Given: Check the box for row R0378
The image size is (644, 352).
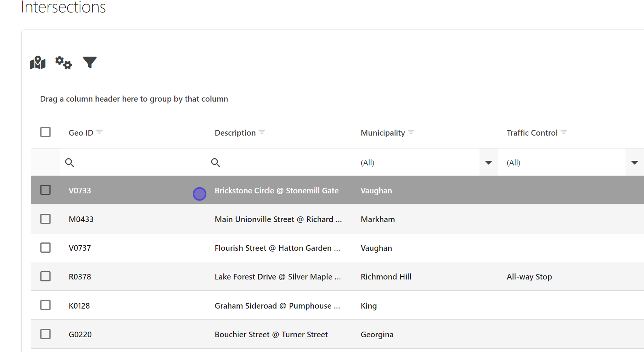Looking at the screenshot, I should tap(46, 276).
